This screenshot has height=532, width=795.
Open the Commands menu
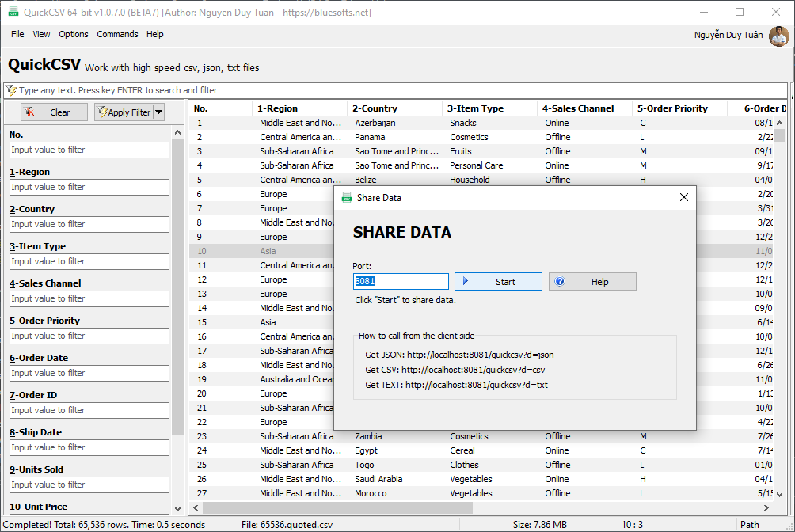click(118, 34)
